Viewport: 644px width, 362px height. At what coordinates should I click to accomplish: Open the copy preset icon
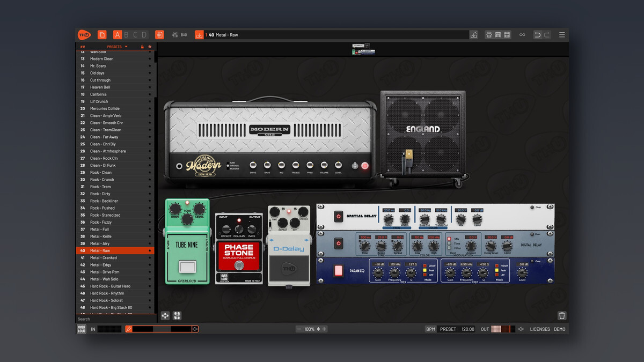tap(102, 35)
